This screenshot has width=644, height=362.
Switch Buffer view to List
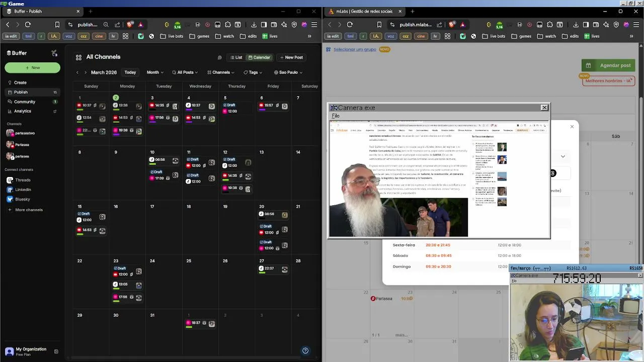point(236,57)
